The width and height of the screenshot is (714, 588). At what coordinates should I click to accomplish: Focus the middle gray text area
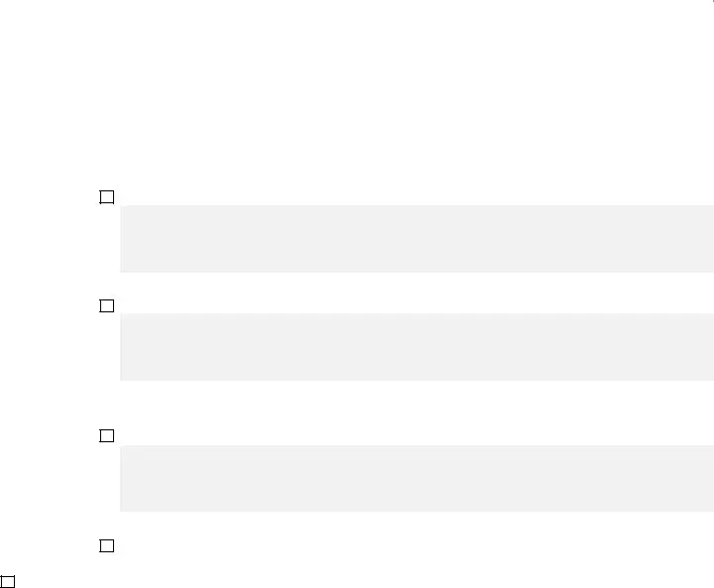417,347
